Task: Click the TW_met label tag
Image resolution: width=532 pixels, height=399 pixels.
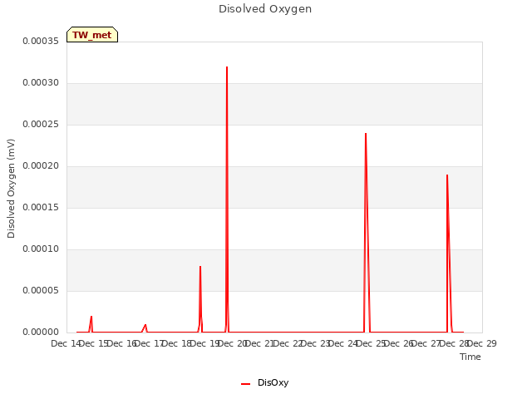Action: (92, 35)
